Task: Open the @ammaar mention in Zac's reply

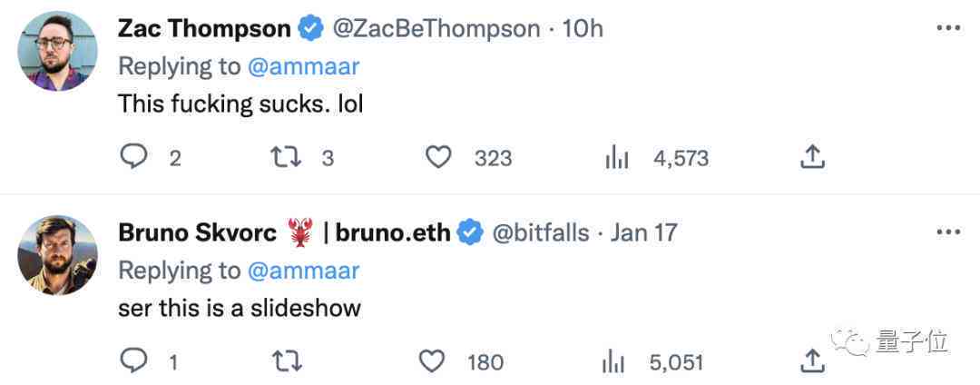Action: pos(304,66)
